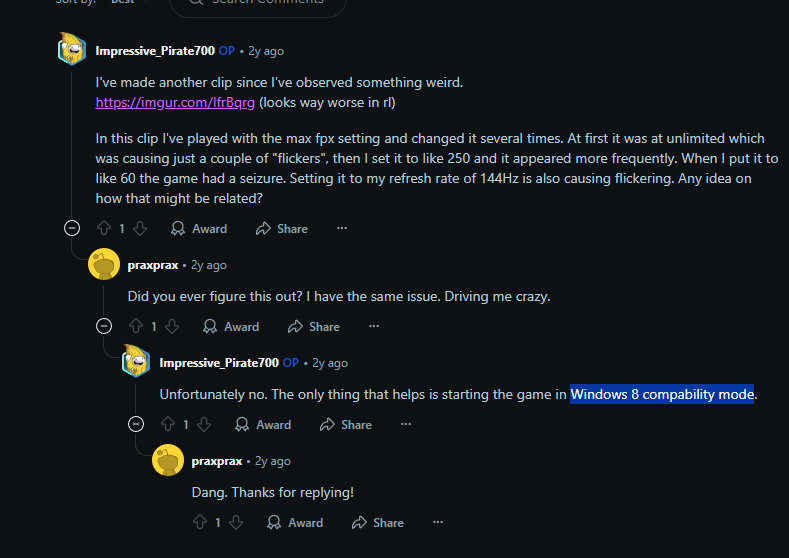
Task: Collapse praxprax's first reply thread
Action: [104, 326]
